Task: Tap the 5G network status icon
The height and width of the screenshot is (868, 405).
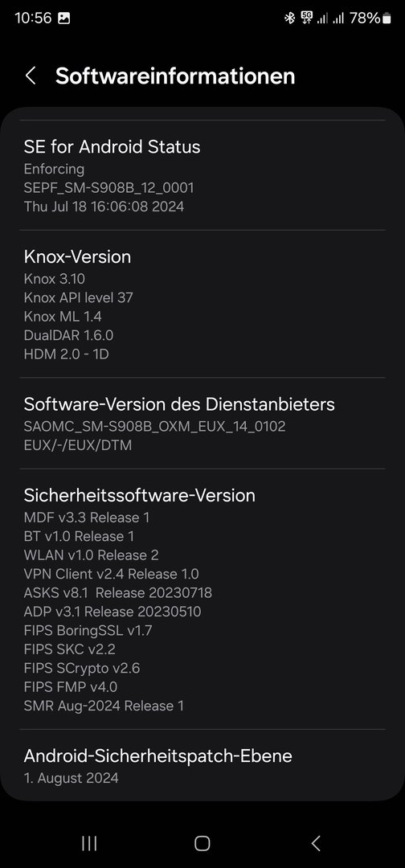Action: (306, 18)
